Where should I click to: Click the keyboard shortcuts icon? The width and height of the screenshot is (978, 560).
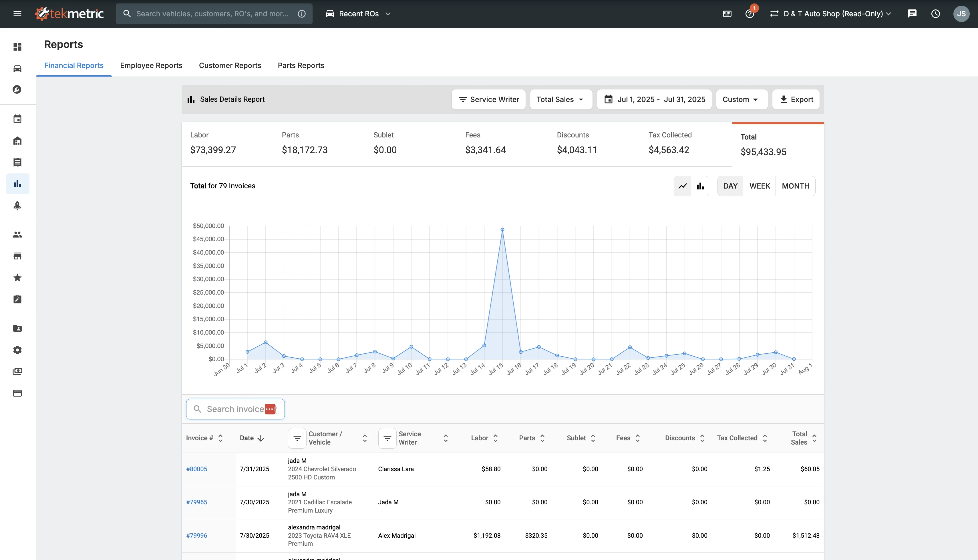727,14
